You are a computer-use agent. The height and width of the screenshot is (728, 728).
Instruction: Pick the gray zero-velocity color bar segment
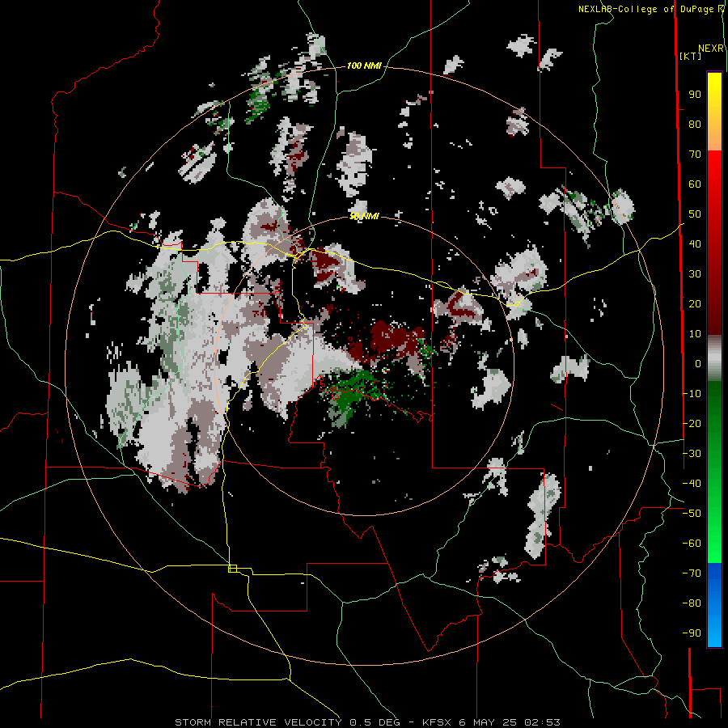tap(714, 358)
